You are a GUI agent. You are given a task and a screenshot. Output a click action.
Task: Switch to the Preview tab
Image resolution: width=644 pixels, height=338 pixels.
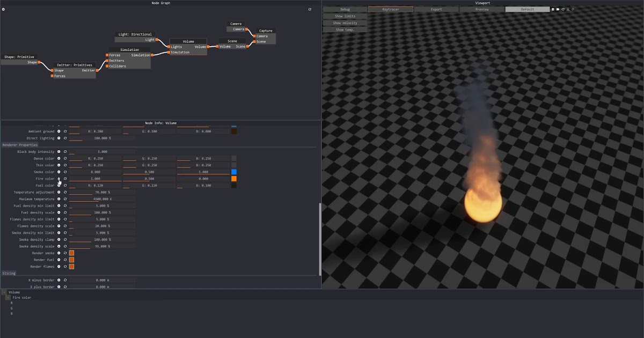tap(482, 9)
